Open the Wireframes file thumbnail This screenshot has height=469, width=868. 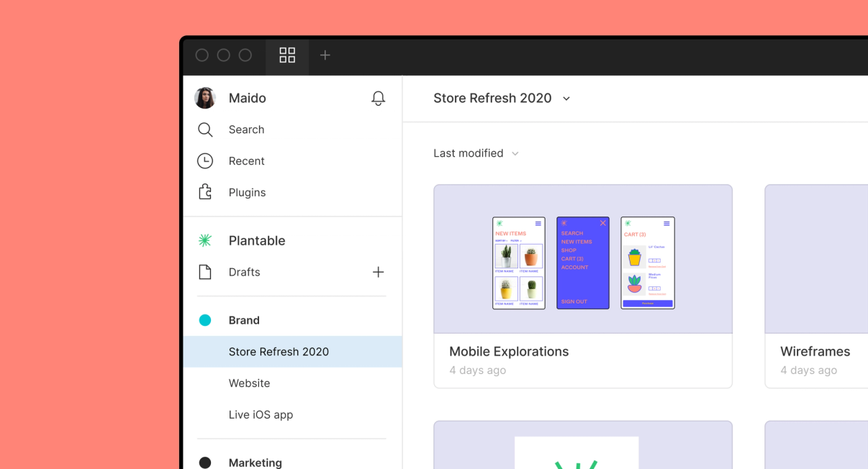click(x=816, y=259)
